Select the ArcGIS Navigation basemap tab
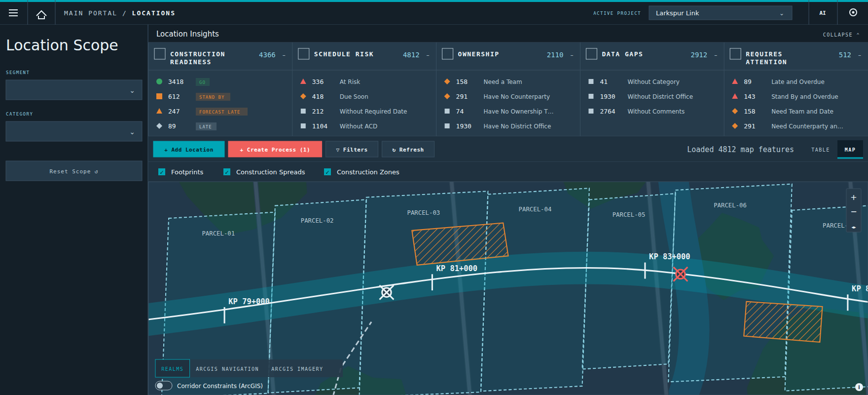 coord(227,369)
